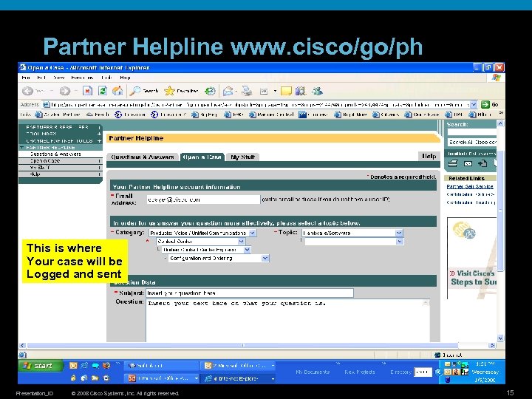Click the Stop loading icon in IE toolbar
Viewport: 532px width, 399px height.
pos(87,91)
